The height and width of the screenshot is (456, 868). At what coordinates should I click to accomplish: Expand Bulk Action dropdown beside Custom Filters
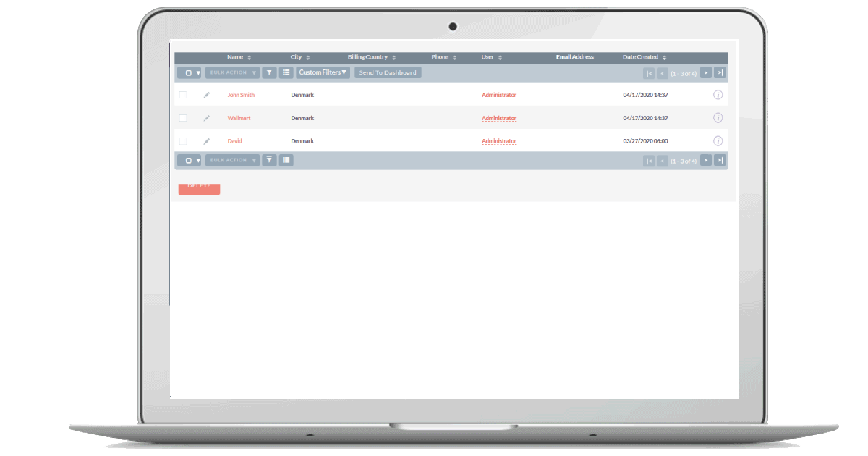coord(232,72)
